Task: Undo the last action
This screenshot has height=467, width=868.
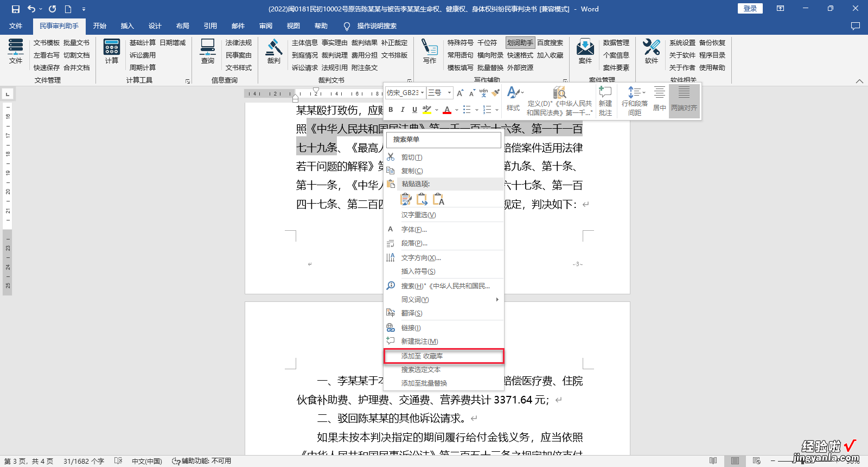Action: point(31,9)
